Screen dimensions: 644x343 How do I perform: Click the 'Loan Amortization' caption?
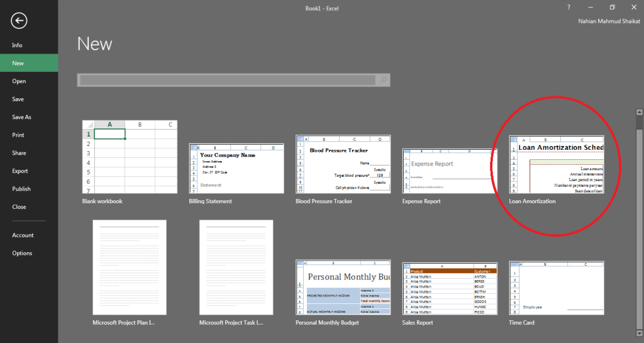[532, 201]
